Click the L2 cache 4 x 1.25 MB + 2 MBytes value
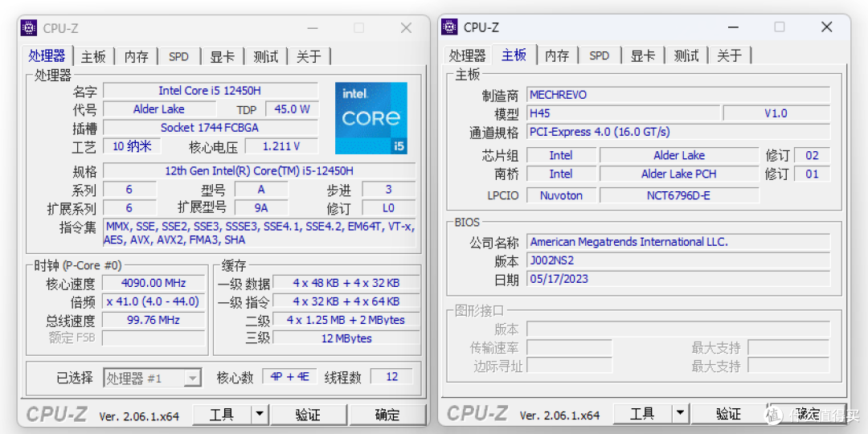This screenshot has width=868, height=434. point(346,320)
